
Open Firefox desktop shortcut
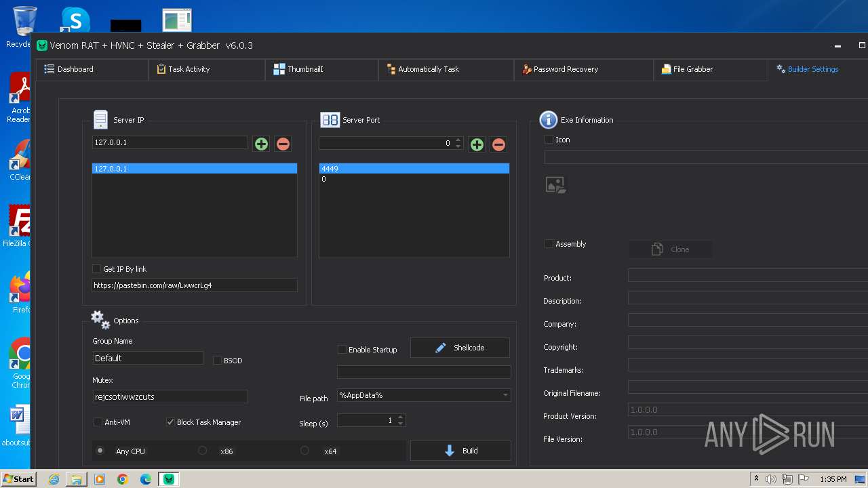coord(21,293)
